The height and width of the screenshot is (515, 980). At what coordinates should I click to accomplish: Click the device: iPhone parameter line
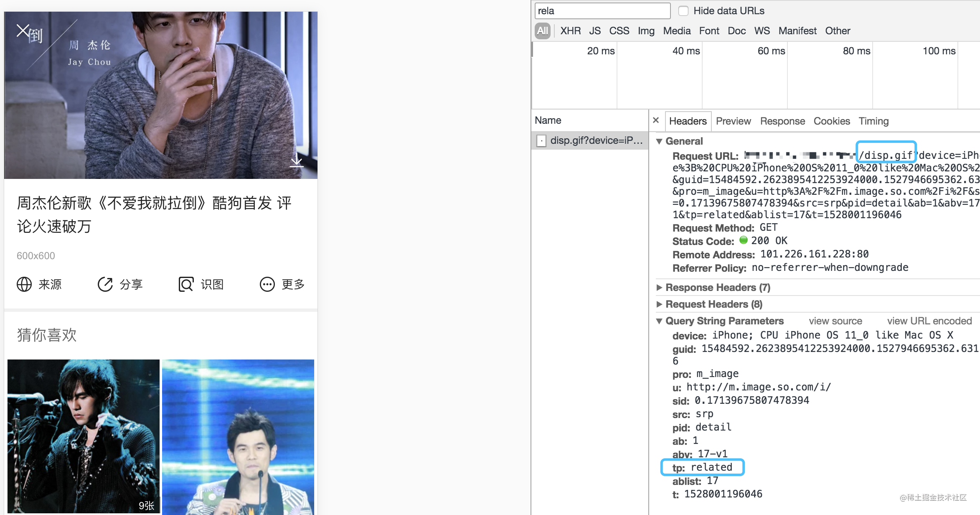pyautogui.click(x=813, y=335)
